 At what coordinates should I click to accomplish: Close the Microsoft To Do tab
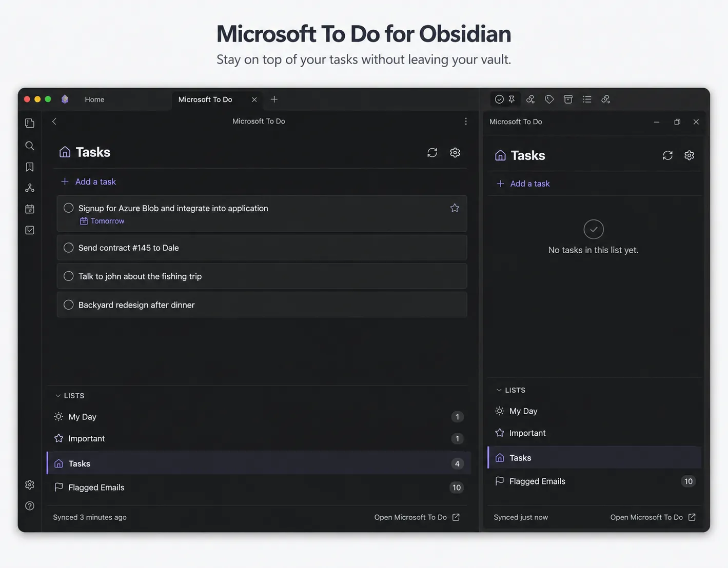tap(254, 99)
